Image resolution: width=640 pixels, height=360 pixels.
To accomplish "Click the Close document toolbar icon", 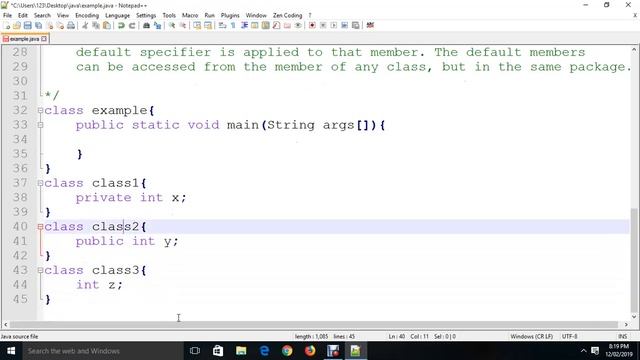I will click(x=49, y=25).
